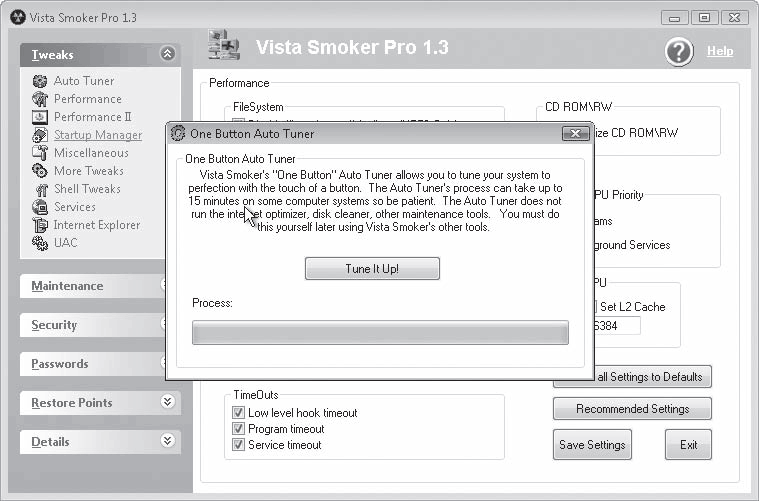Click the Vista Smoker Pro header computer icon
This screenshot has height=501, width=759.
[x=224, y=45]
